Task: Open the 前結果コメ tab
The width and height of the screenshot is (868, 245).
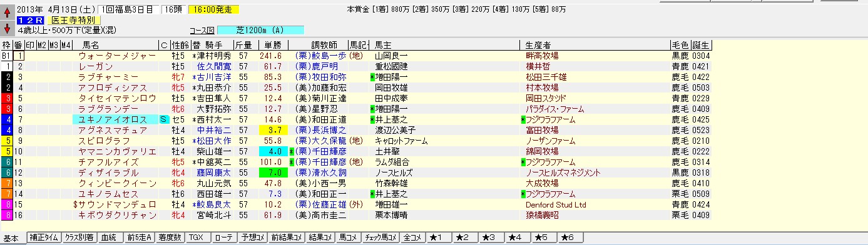Action: (x=287, y=238)
